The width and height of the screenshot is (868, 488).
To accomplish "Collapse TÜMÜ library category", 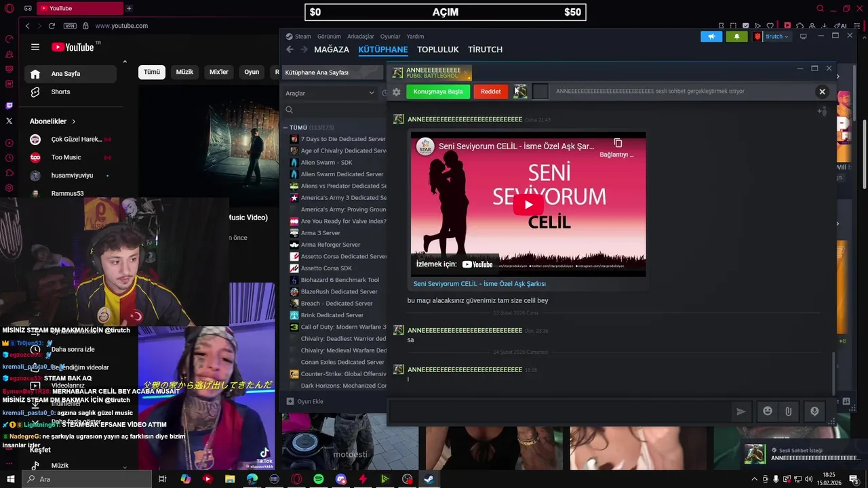I will tap(285, 127).
